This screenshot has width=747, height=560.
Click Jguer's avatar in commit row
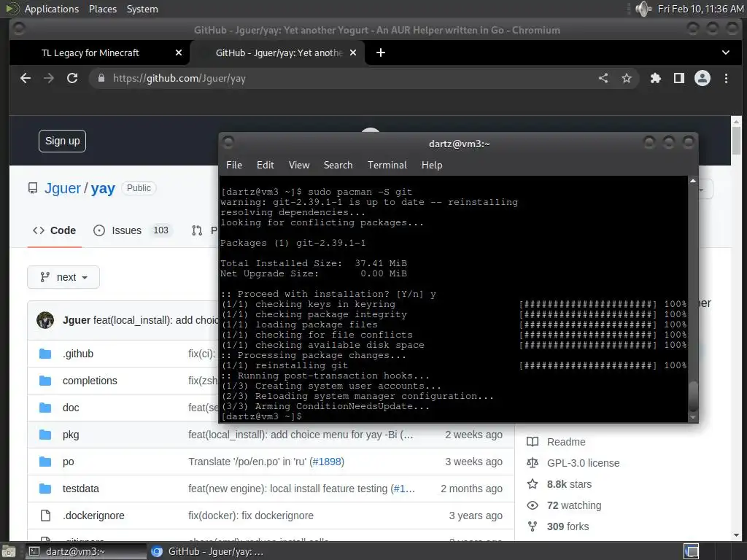[45, 320]
